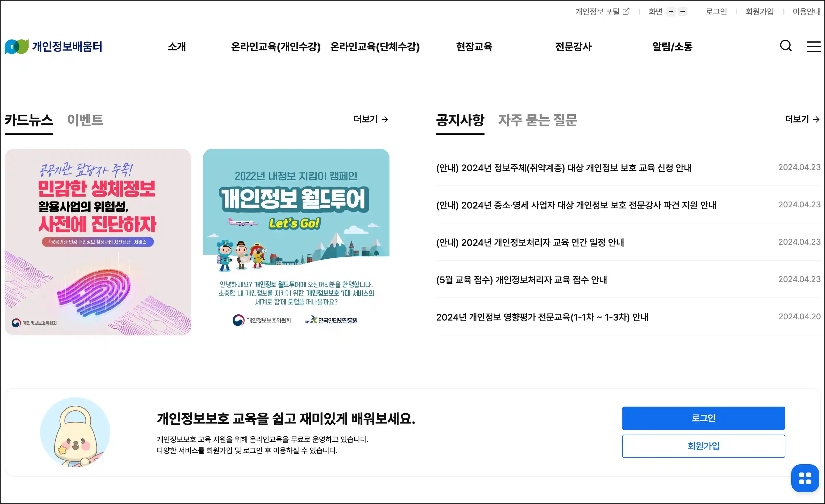Screen dimensions: 825x504
Task: Open the hamburger full menu icon
Action: [x=813, y=47]
